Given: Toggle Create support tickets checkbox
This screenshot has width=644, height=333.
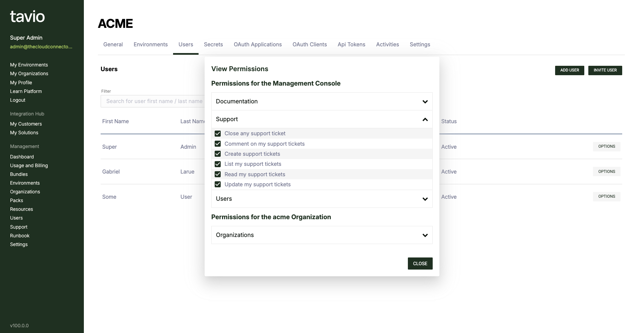Looking at the screenshot, I should point(218,154).
